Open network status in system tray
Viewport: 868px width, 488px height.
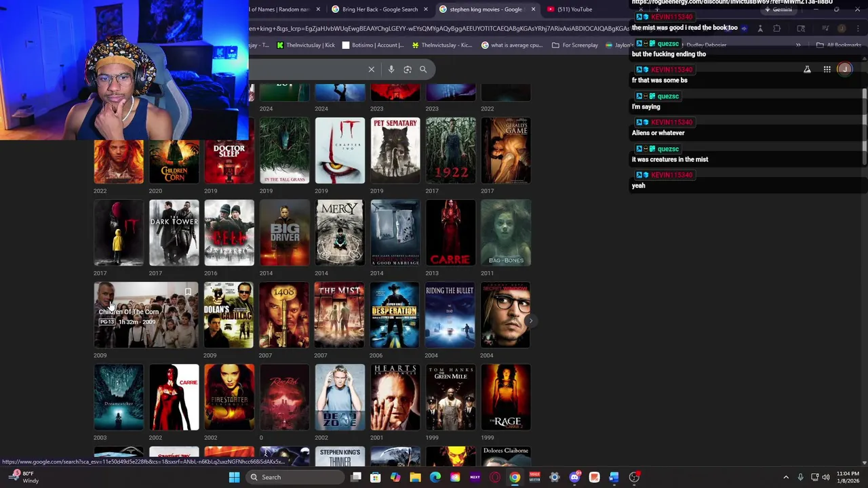tap(814, 477)
